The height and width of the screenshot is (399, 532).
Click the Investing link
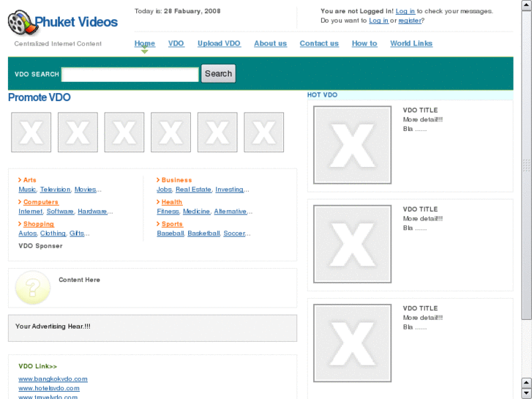[229, 190]
